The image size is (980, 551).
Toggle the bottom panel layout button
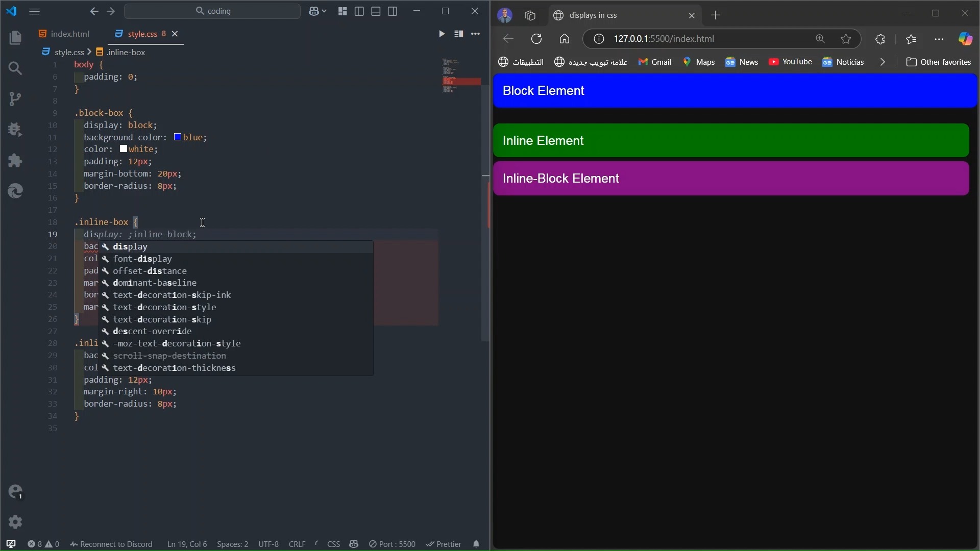(376, 11)
